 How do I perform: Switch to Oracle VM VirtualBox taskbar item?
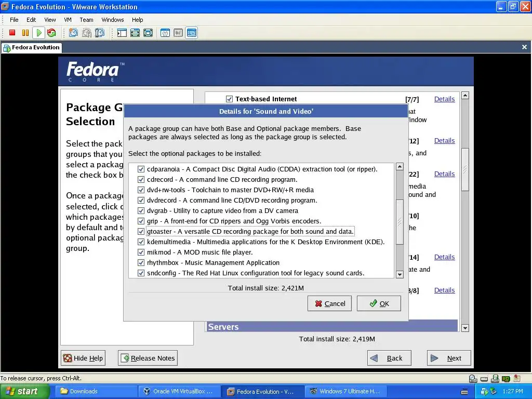click(179, 392)
